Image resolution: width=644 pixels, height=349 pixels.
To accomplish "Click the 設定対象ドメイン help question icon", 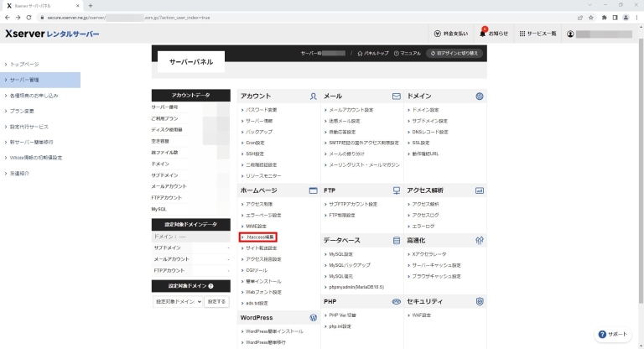I will [x=222, y=286].
